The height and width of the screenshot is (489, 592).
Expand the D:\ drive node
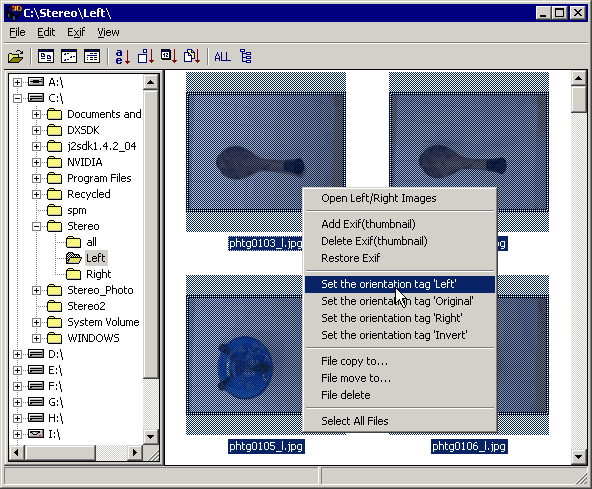pos(17,354)
